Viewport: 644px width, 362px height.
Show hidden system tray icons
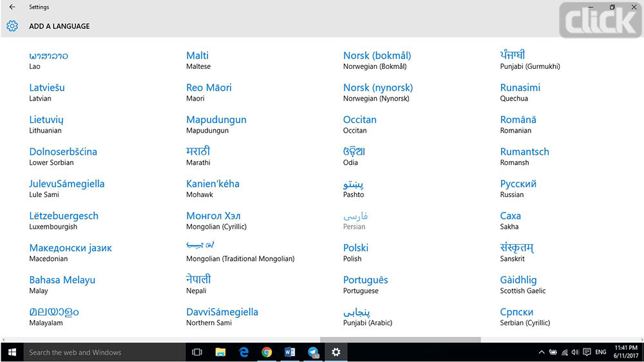(541, 352)
